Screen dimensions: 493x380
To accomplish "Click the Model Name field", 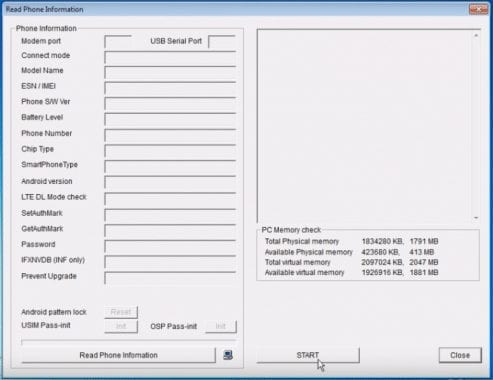I will point(170,72).
